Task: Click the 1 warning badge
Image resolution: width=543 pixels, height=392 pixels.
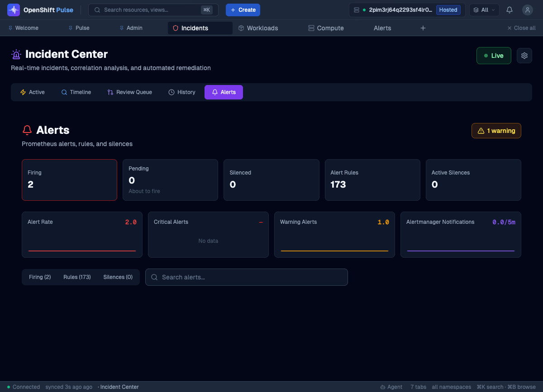Action: point(496,131)
